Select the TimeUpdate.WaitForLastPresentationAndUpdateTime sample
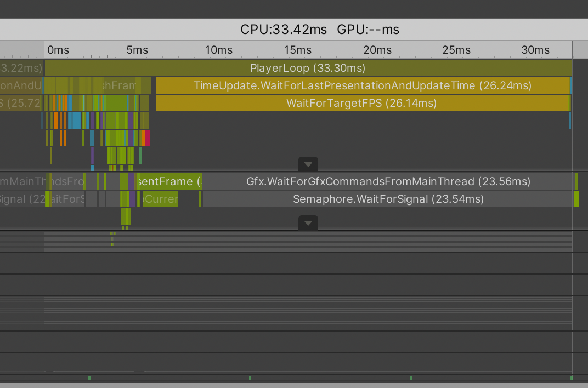Screen dimensions: 588x388 click(x=362, y=85)
